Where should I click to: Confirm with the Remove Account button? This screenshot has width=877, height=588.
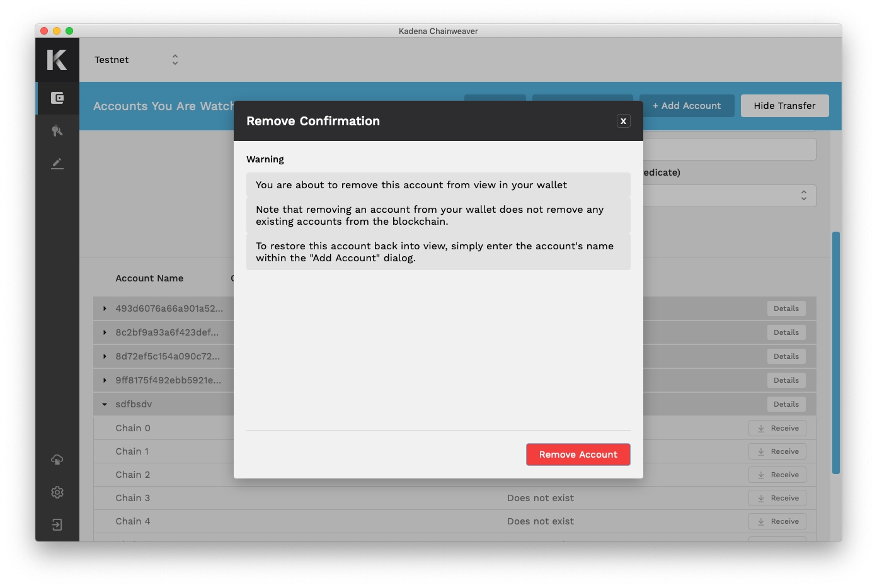[x=578, y=455]
